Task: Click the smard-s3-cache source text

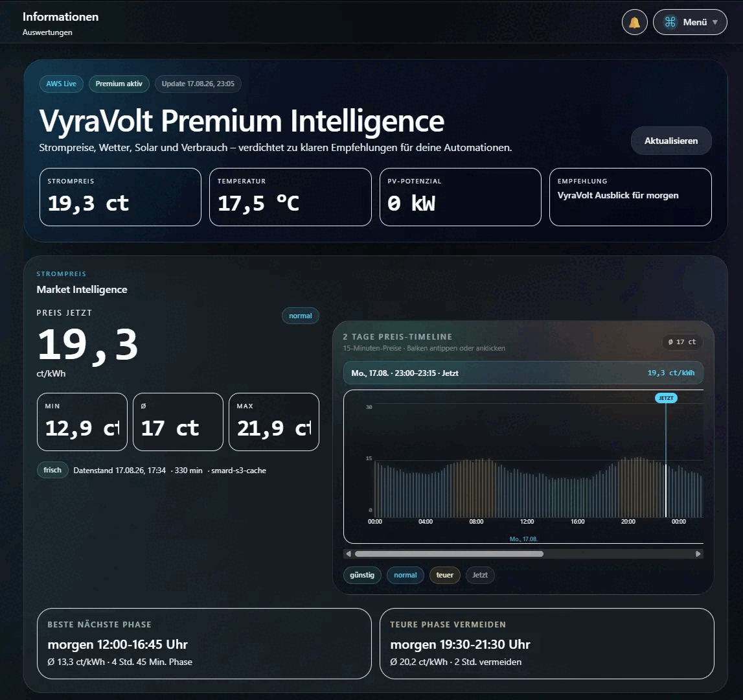Action: tap(238, 471)
